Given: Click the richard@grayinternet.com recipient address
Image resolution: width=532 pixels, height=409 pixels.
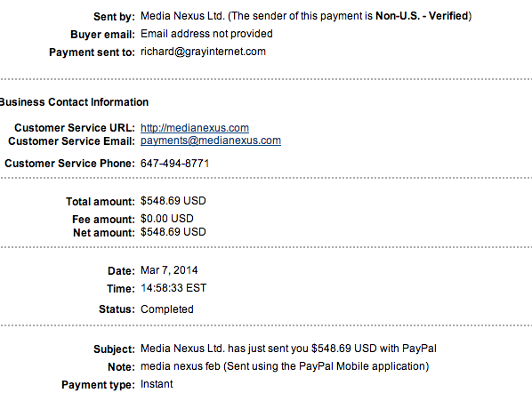Looking at the screenshot, I should pyautogui.click(x=203, y=52).
